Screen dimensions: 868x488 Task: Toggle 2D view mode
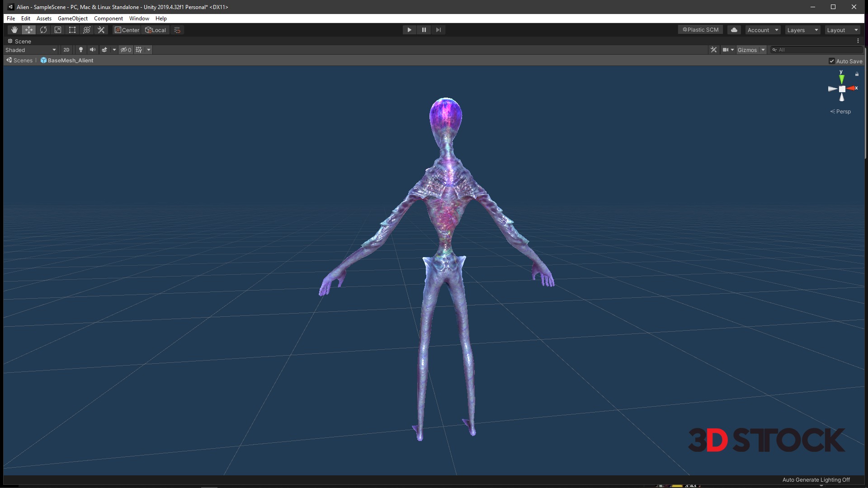click(66, 50)
